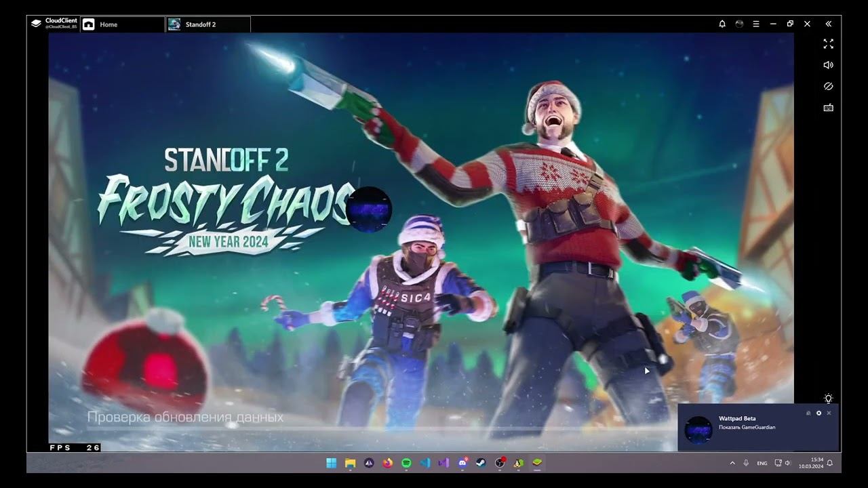Open Firefox from the taskbar
The height and width of the screenshot is (488, 868).
click(x=388, y=463)
